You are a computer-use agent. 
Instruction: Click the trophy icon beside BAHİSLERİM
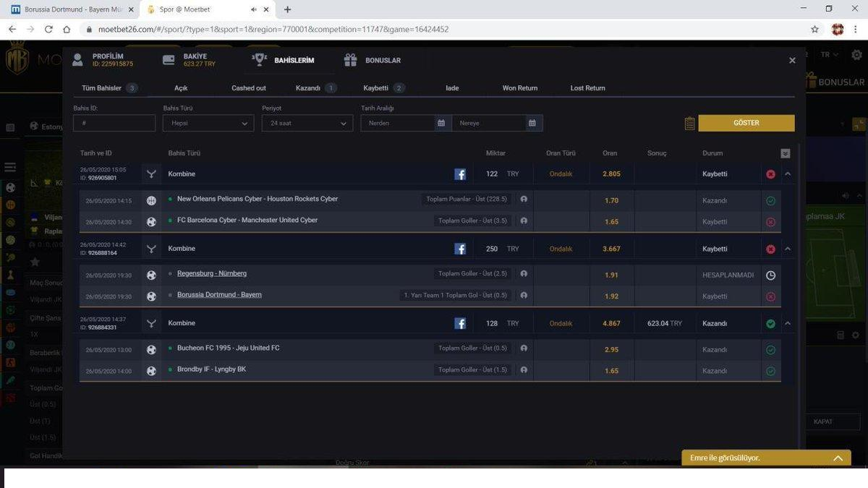pos(259,60)
